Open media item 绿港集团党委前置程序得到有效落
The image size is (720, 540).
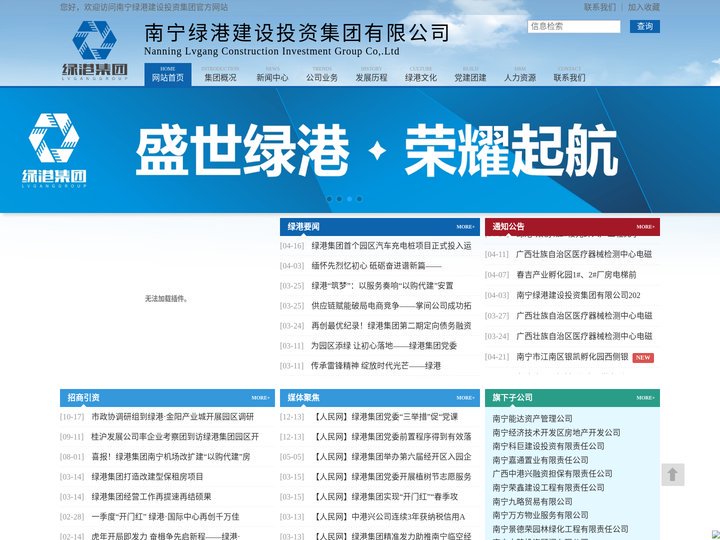point(391,437)
